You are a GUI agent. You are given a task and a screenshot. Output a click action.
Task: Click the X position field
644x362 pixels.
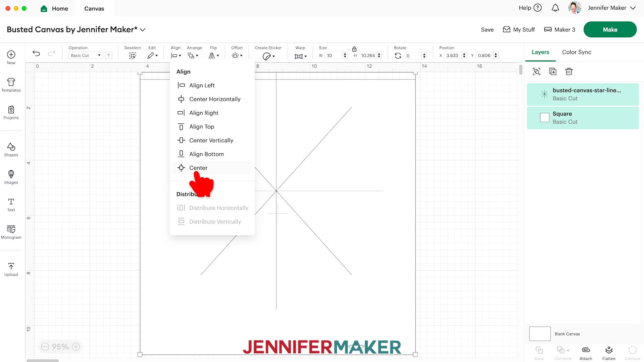(453, 55)
